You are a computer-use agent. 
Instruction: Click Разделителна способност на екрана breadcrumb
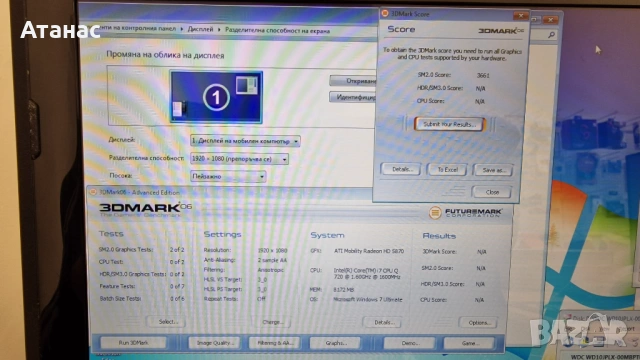pos(278,30)
